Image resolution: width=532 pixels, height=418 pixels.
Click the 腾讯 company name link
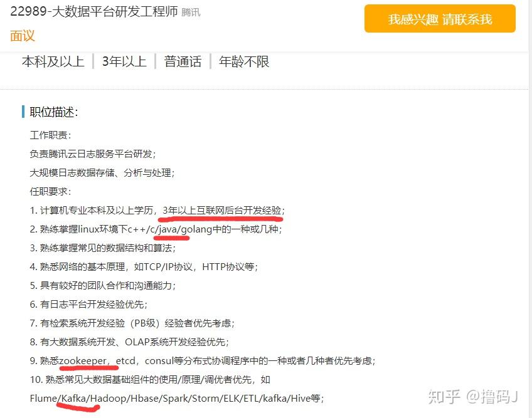[191, 13]
